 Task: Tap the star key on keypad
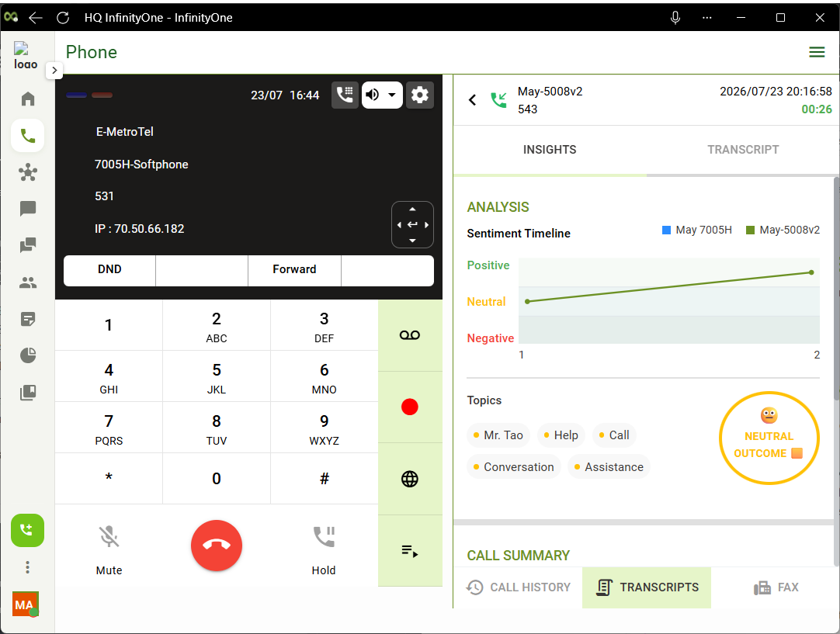coord(109,479)
